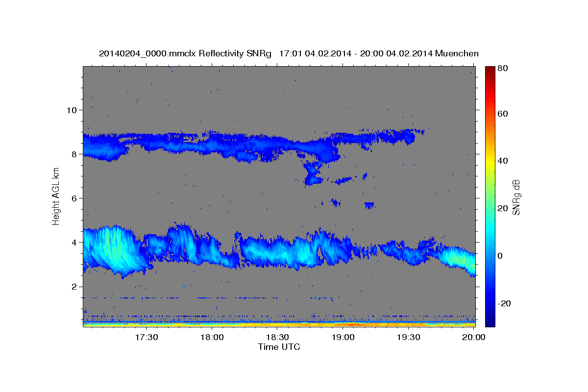The width and height of the screenshot is (588, 392).
Task: Click the 18:30 time tick label
Action: [x=277, y=337]
